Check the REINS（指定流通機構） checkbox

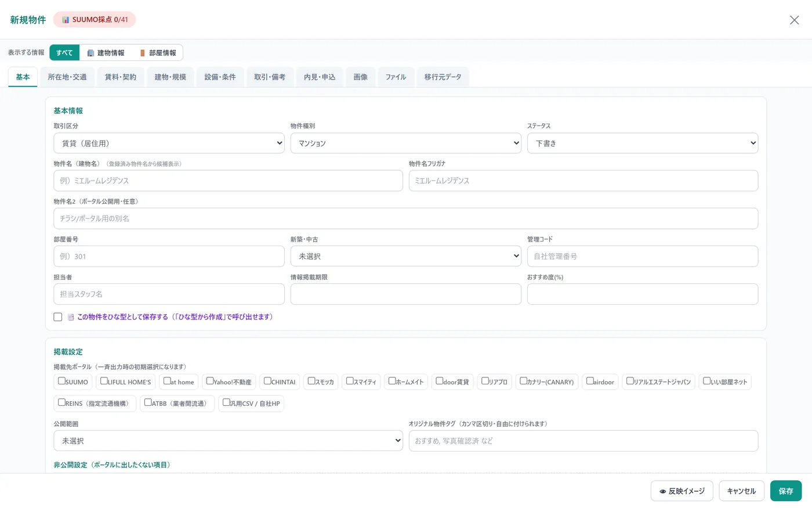pos(61,402)
